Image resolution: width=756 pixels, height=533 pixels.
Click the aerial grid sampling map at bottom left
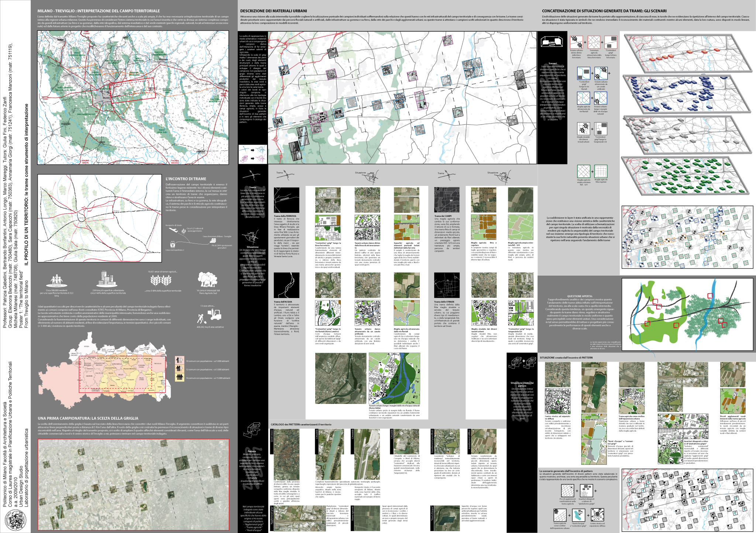pyautogui.click(x=133, y=484)
